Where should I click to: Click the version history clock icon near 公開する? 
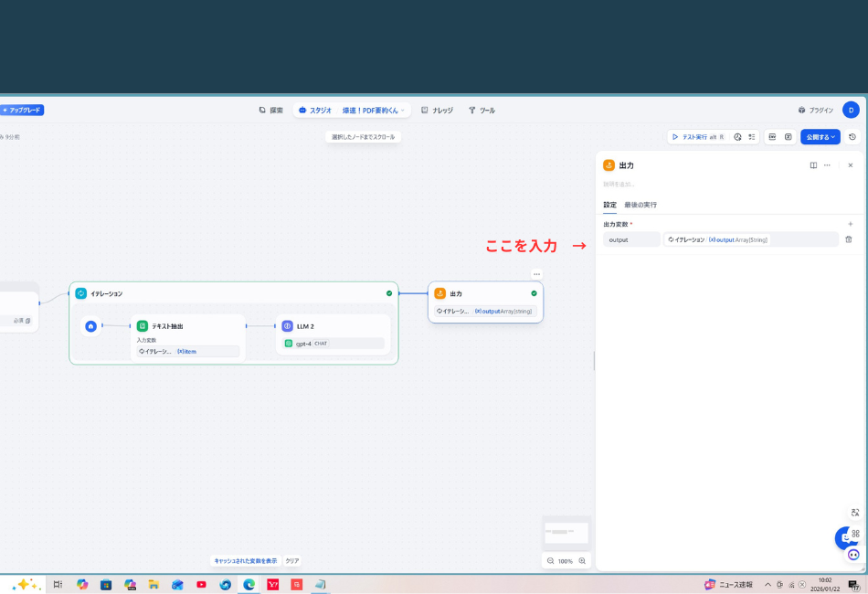[x=850, y=136]
